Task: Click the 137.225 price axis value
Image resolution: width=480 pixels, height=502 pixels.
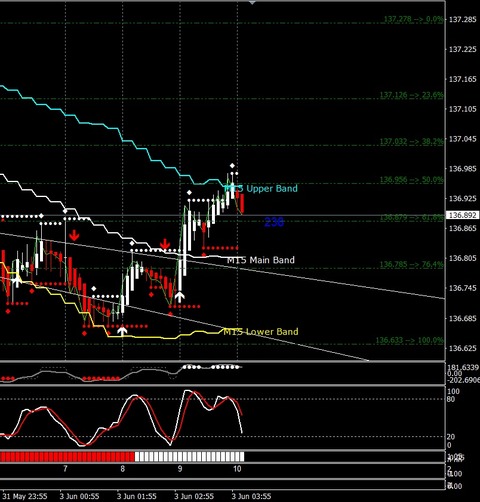Action: [463, 49]
